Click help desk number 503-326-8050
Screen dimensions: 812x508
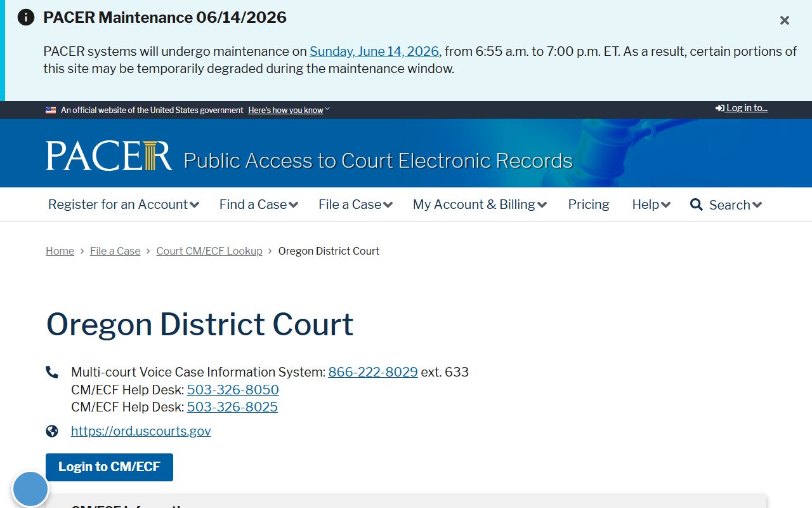coord(233,389)
